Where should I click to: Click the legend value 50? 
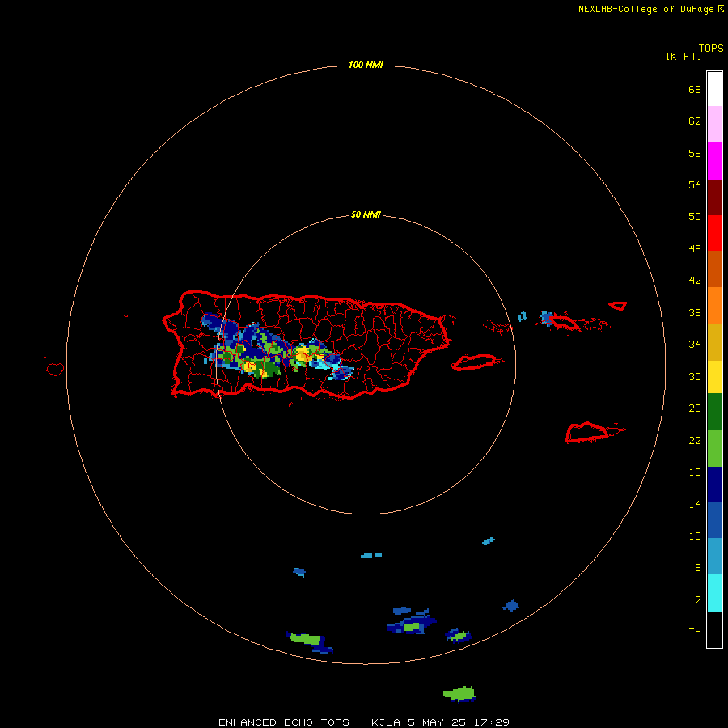(x=695, y=216)
